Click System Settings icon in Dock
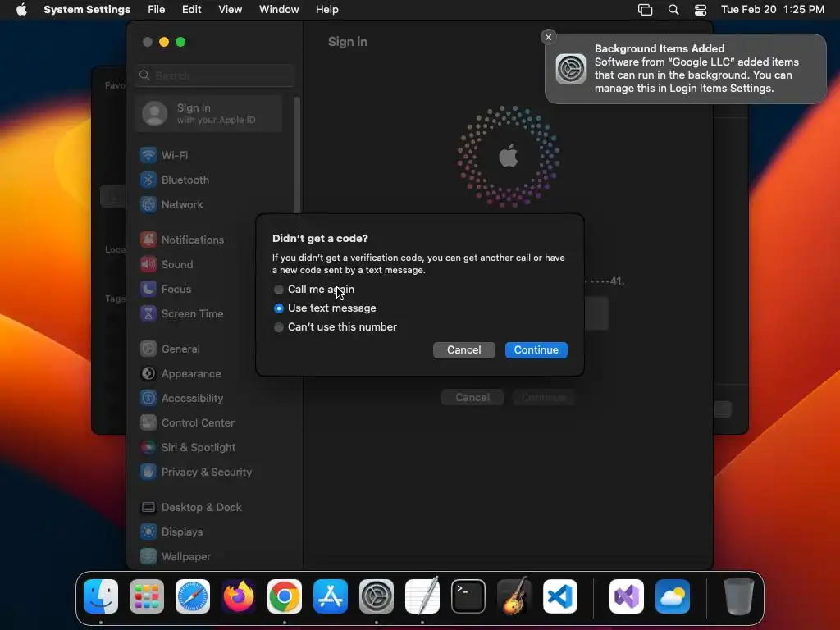The width and height of the screenshot is (840, 630). tap(376, 596)
